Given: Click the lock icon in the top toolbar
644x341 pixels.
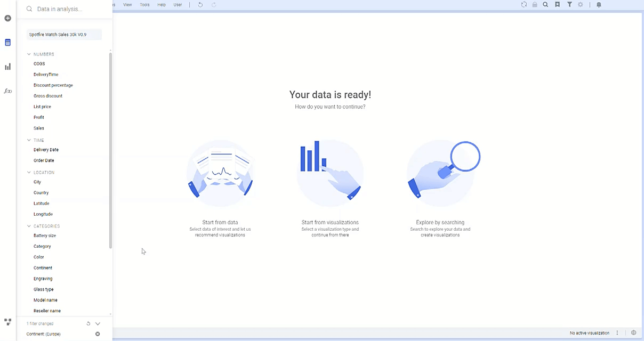Looking at the screenshot, I should pyautogui.click(x=535, y=4).
